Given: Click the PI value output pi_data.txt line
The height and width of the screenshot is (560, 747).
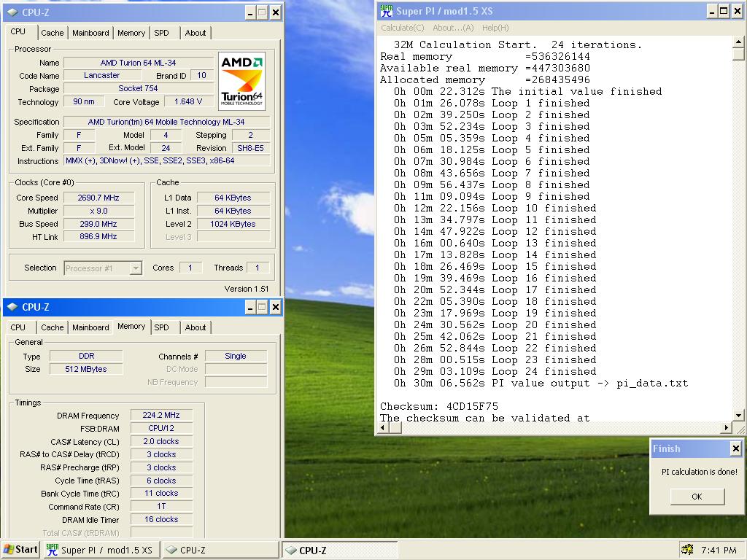Looking at the screenshot, I should coord(541,384).
